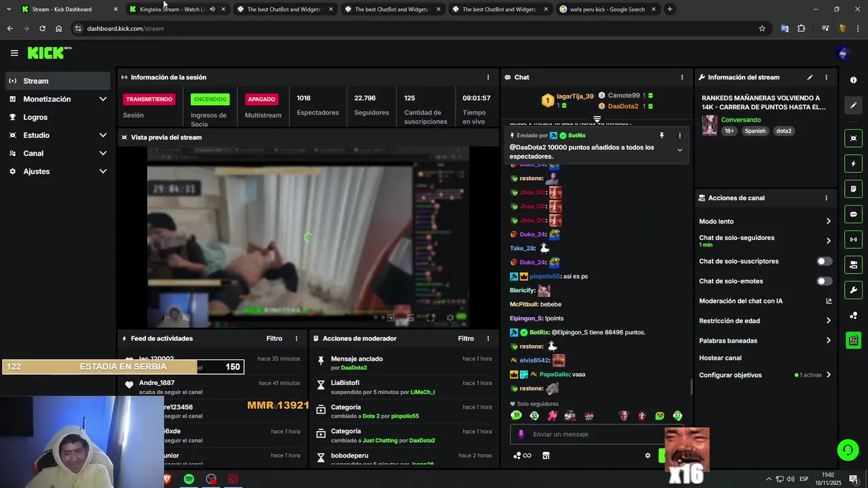Click the lightning bolt widget in the right sidebar
868x488 pixels.
click(853, 163)
